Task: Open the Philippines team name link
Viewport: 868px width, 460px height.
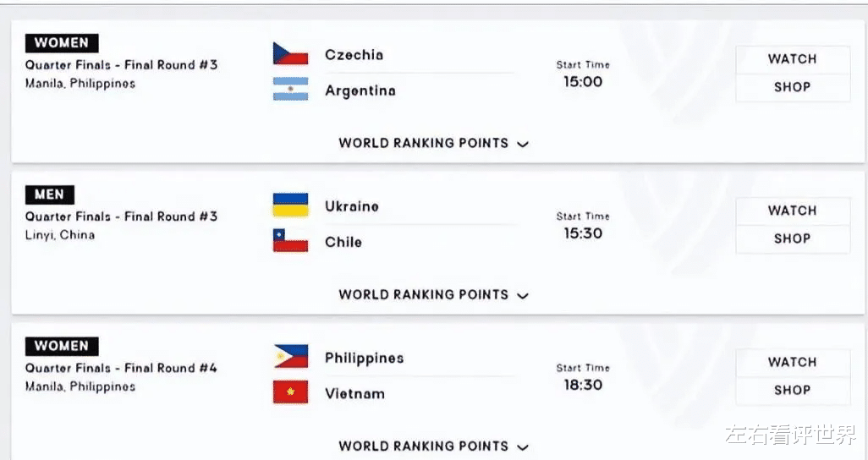Action: [x=365, y=359]
